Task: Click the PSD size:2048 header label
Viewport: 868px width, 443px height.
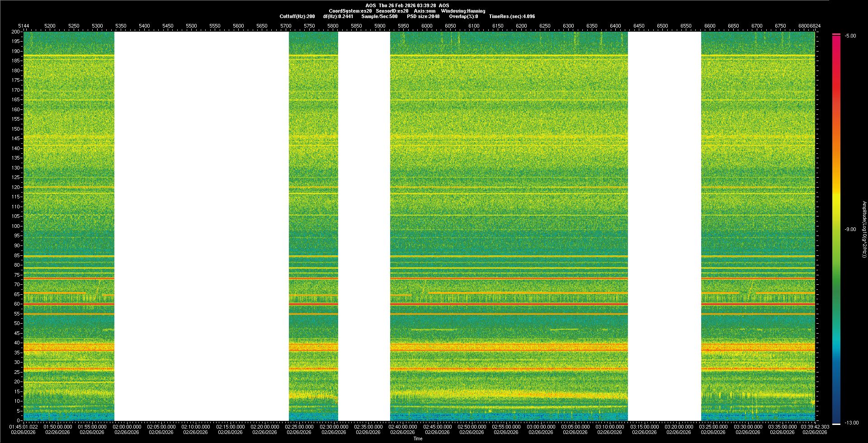Action: click(x=423, y=16)
